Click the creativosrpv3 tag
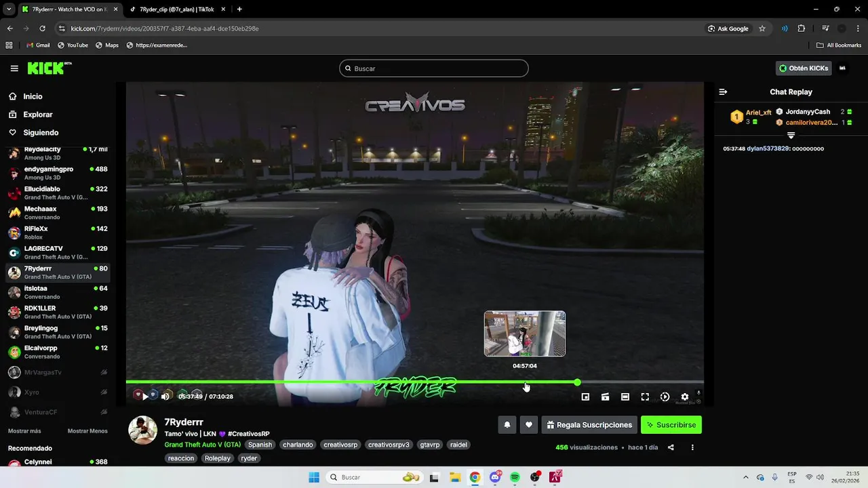The width and height of the screenshot is (868, 488). pyautogui.click(x=389, y=445)
